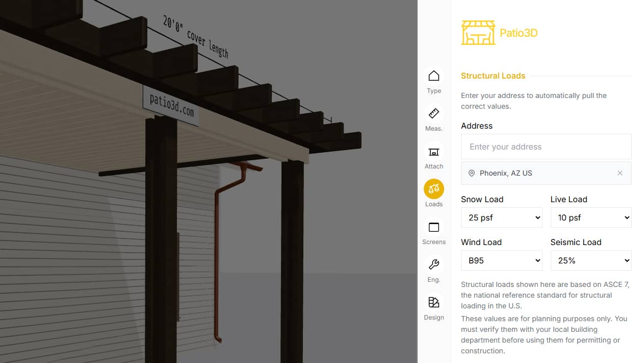Click the Loads tab label
The width and height of the screenshot is (644, 363).
click(434, 204)
